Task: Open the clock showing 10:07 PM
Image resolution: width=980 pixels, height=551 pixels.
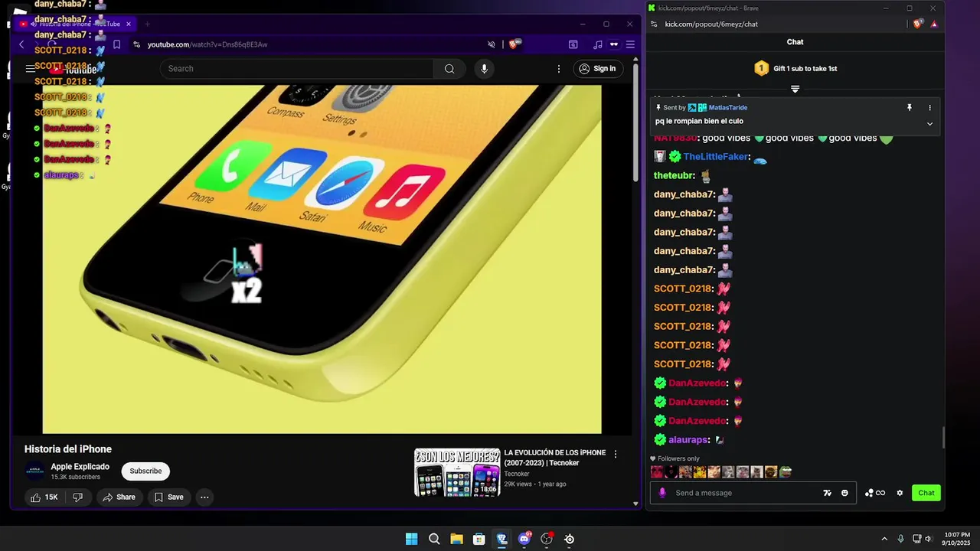Action: click(x=957, y=539)
